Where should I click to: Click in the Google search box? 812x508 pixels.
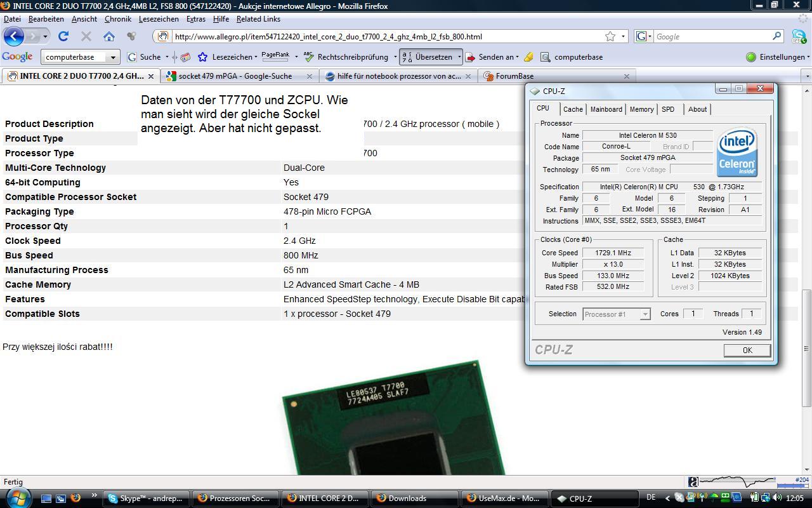click(x=712, y=37)
